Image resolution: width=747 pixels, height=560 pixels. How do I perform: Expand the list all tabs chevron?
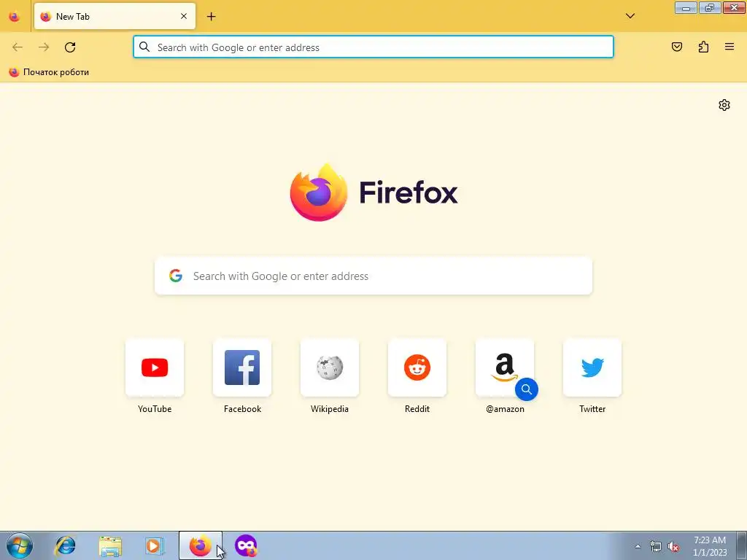click(x=630, y=16)
